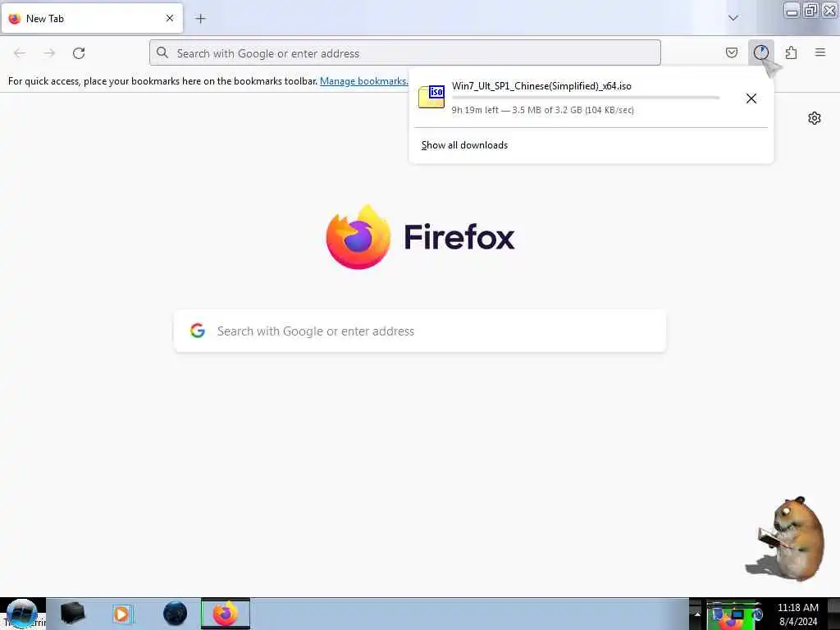Open the Manage bookmarks link
840x630 pixels.
click(x=363, y=81)
